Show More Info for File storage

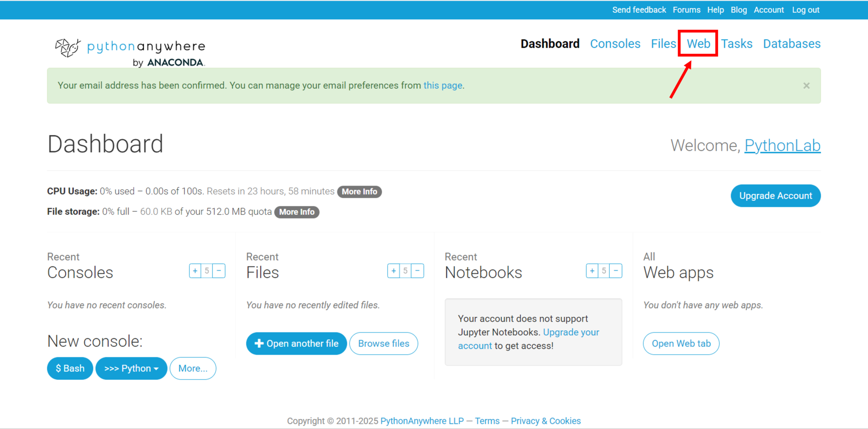point(297,212)
